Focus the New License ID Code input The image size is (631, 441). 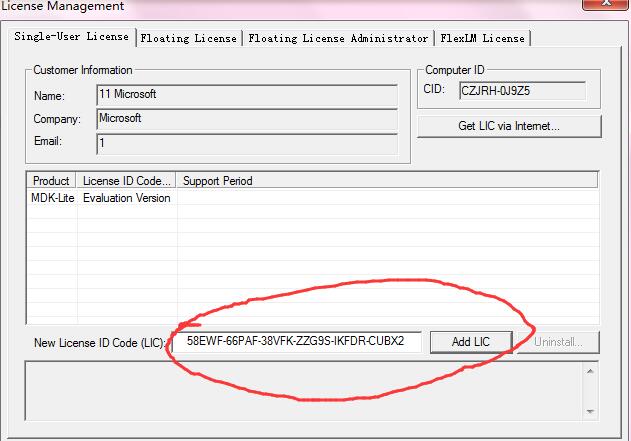click(297, 342)
